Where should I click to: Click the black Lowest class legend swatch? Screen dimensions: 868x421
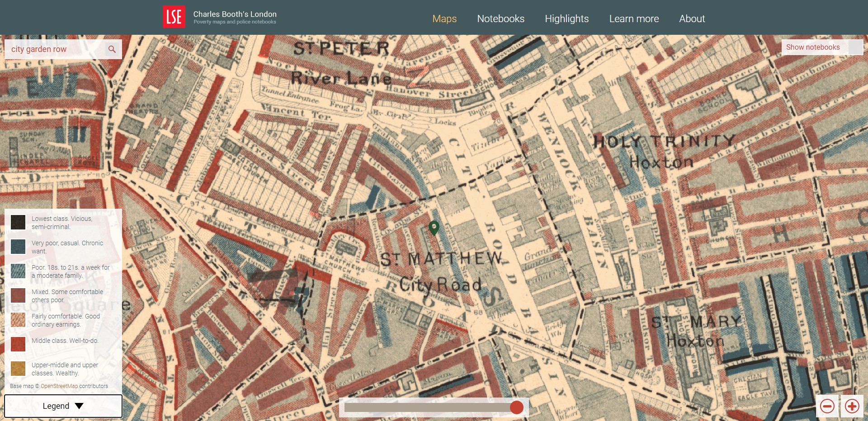[x=18, y=222]
